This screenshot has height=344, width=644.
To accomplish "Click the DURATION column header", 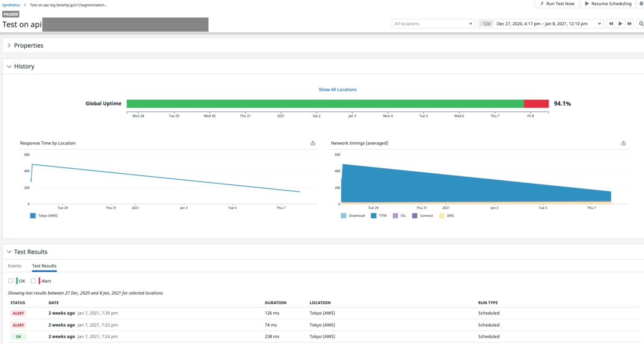I will (x=275, y=303).
